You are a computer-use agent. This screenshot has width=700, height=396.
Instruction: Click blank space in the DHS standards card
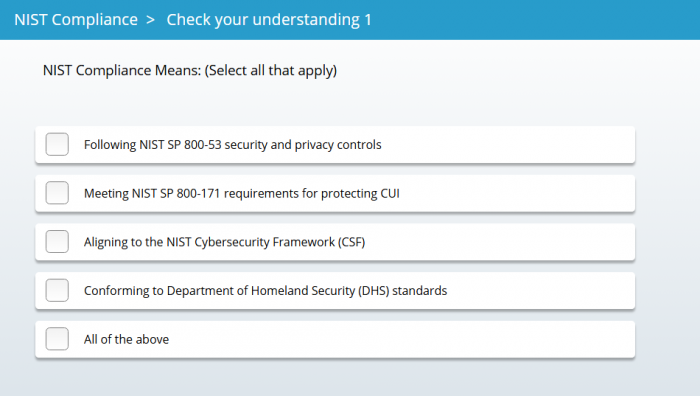(540, 291)
